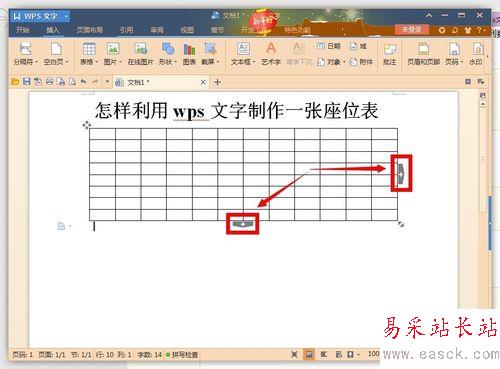500x369 pixels.
Task: Switch to the 开始 tab
Action: (23, 30)
